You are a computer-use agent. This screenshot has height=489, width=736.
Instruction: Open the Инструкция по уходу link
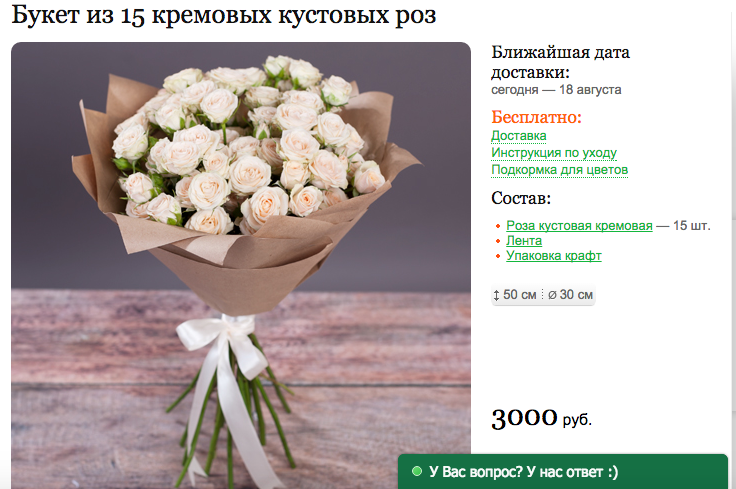coord(554,153)
